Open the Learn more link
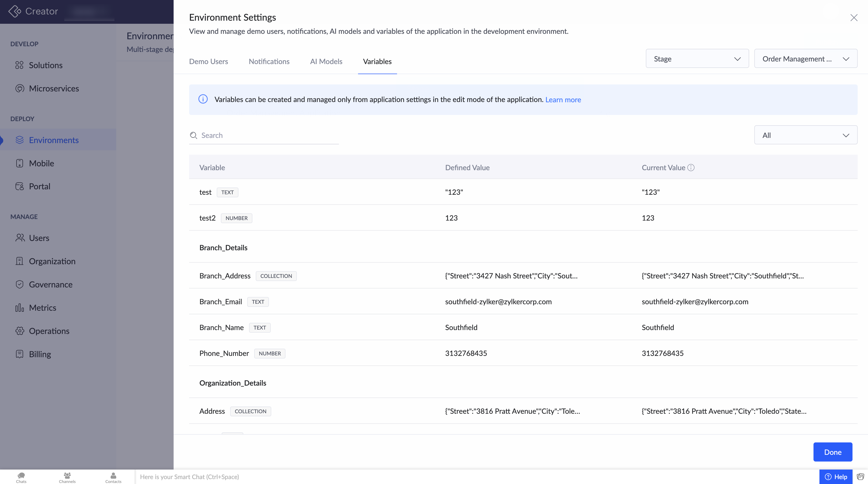 point(563,100)
